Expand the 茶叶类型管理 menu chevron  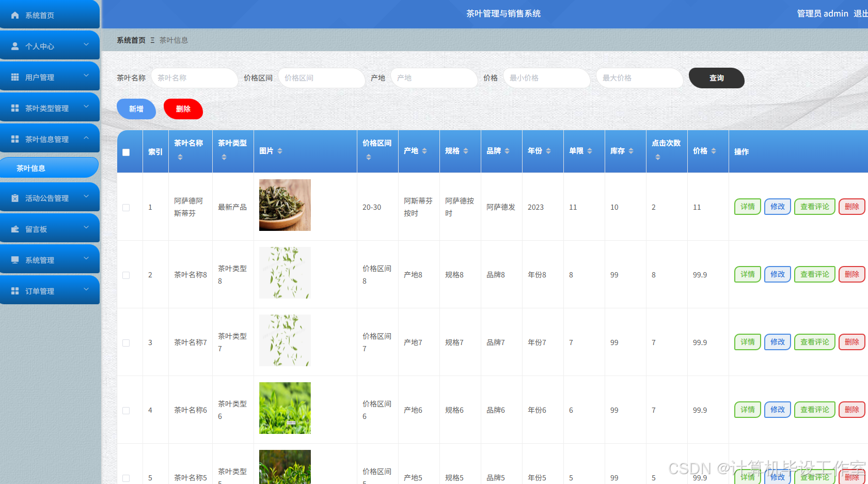coord(86,106)
